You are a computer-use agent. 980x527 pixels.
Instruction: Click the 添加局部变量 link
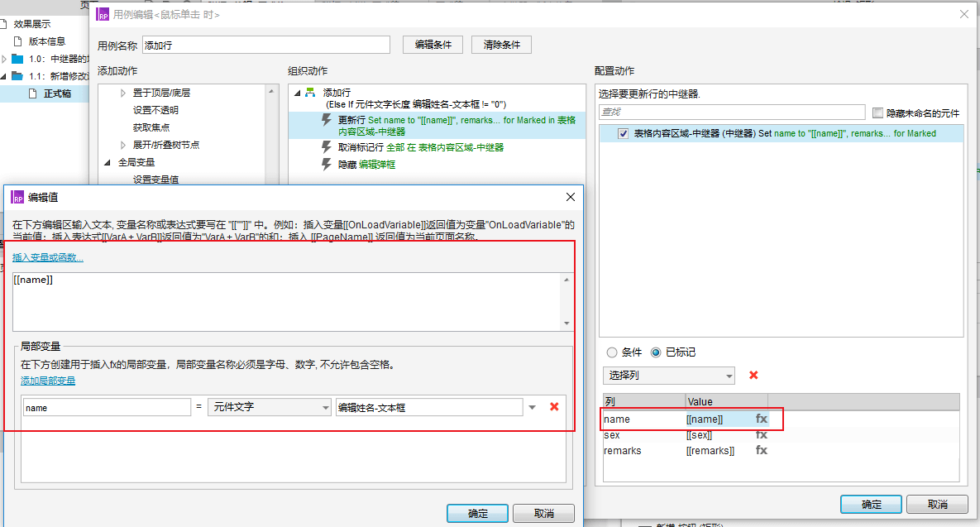pyautogui.click(x=48, y=380)
